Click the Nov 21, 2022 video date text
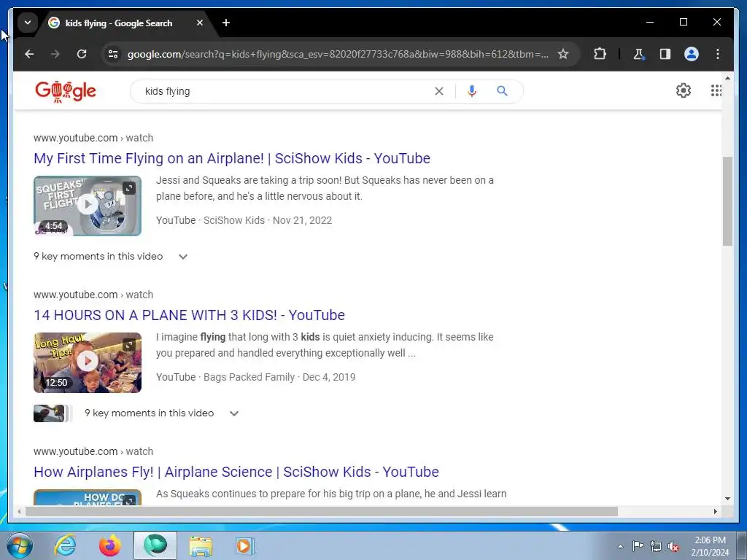 pos(302,220)
